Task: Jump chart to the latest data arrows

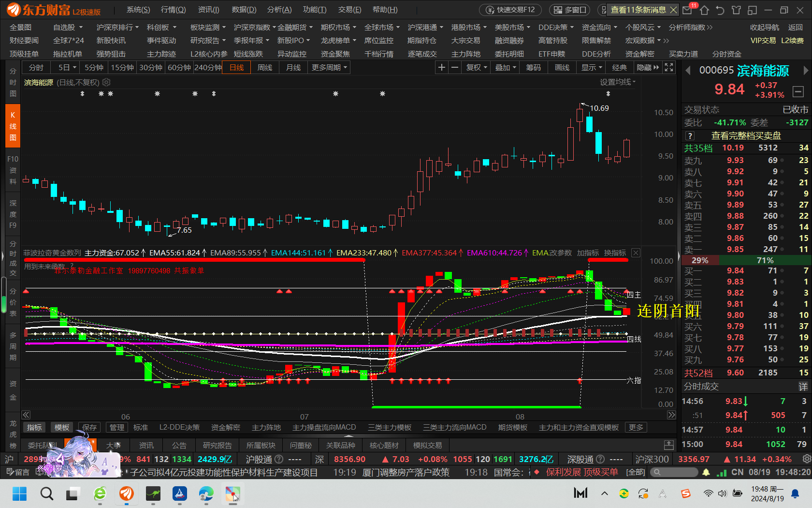Action: (671, 415)
